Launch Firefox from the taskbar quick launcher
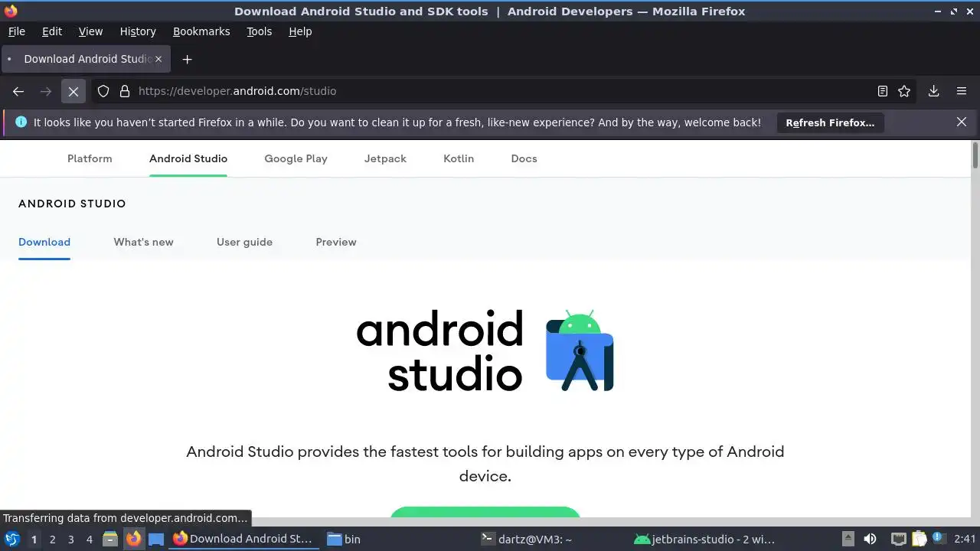The width and height of the screenshot is (980, 551). (134, 539)
